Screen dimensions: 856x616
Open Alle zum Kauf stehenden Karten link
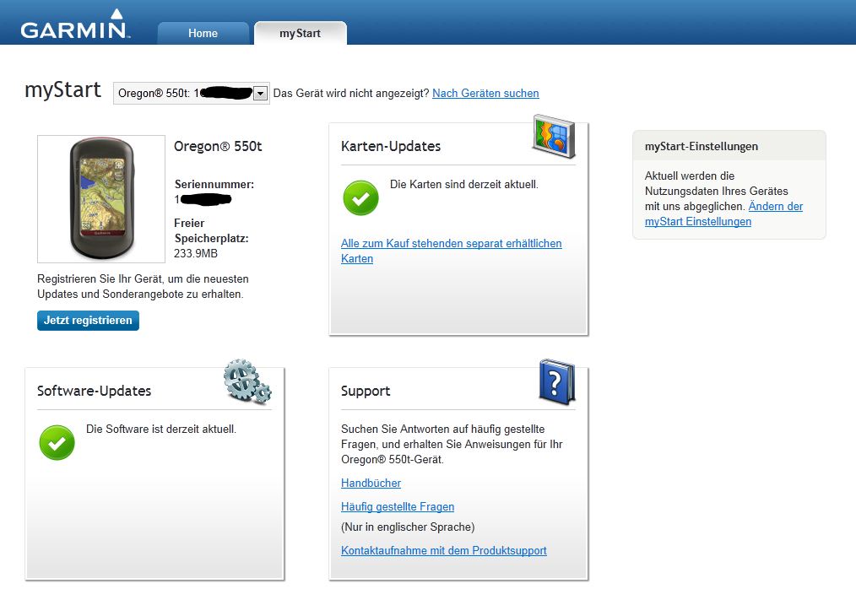[452, 251]
